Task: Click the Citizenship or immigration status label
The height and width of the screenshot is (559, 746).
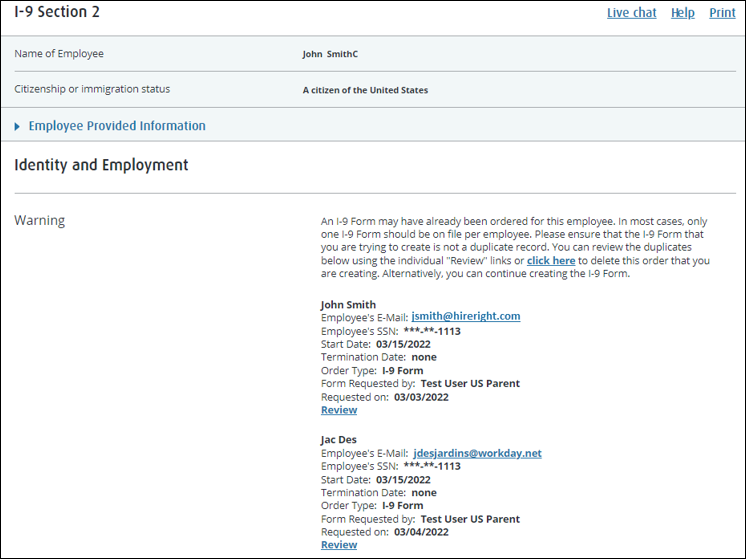Action: [x=92, y=89]
